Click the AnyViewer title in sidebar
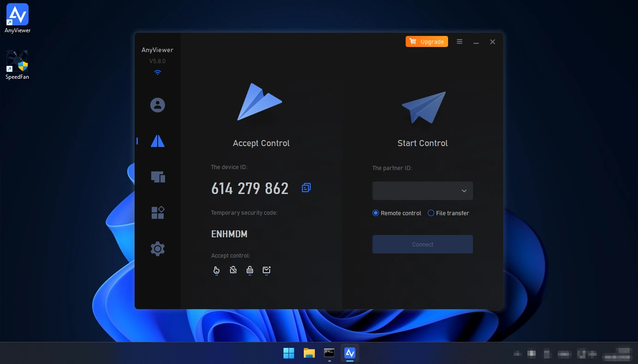This screenshot has width=638, height=364. [158, 50]
